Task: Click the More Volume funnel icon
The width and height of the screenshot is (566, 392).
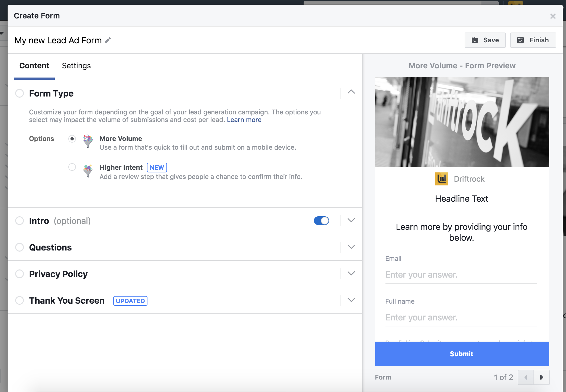Action: click(88, 141)
